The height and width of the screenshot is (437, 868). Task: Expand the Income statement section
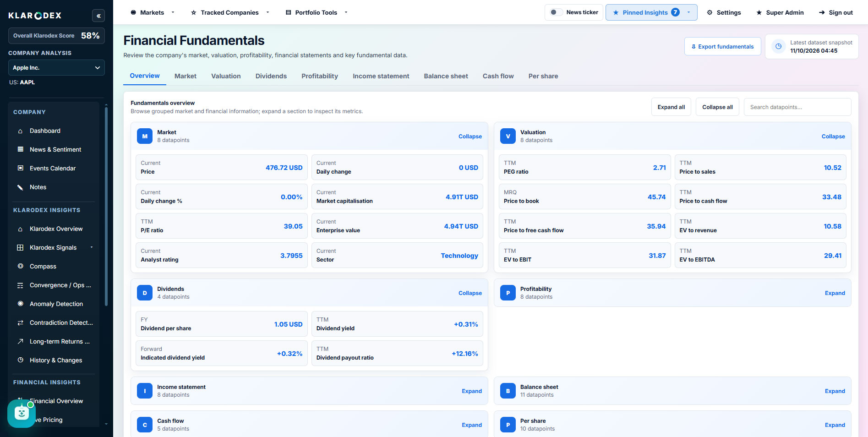472,391
